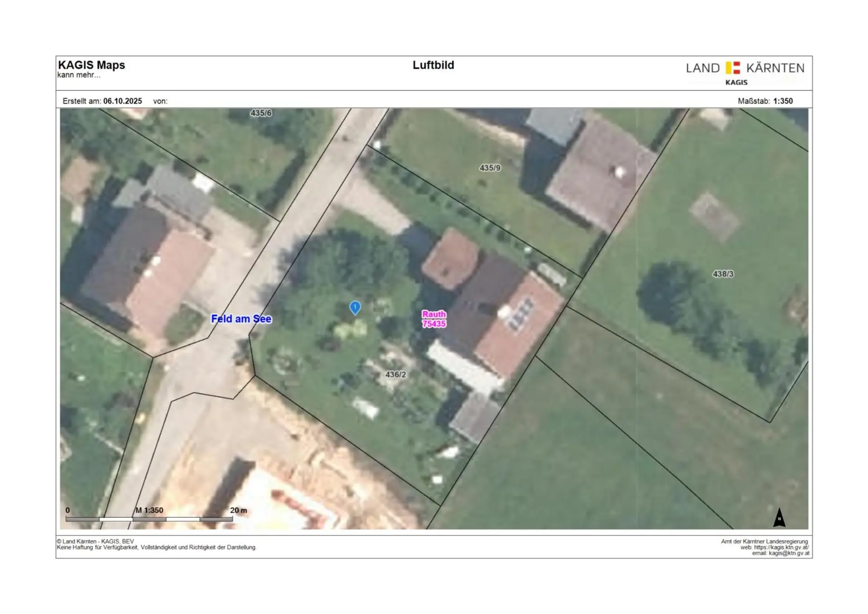Click the Maßstab 1:350 scale text
Viewport: 868px width, 614px height.
click(765, 101)
